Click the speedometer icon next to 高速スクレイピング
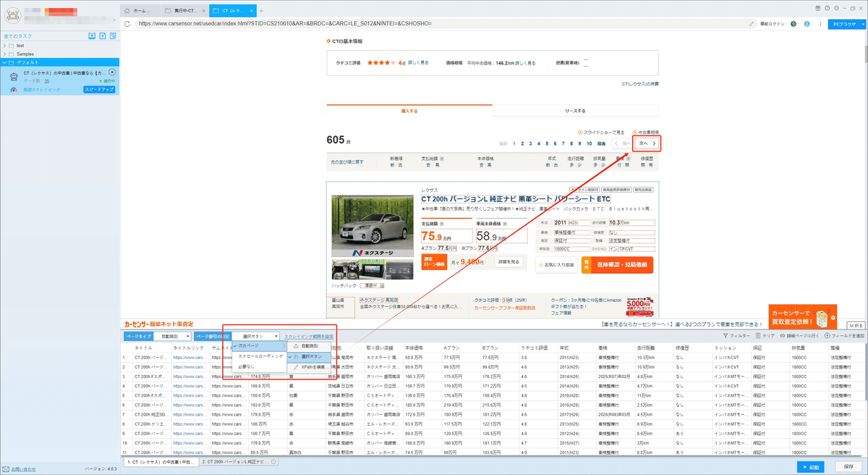This screenshot has width=868, height=475. click(13, 90)
